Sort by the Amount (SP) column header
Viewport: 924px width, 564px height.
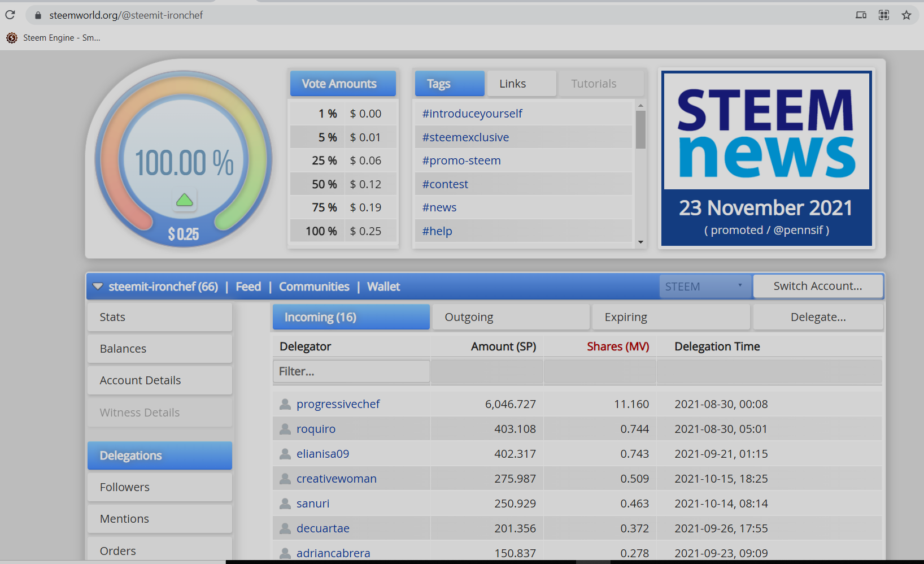pyautogui.click(x=503, y=346)
